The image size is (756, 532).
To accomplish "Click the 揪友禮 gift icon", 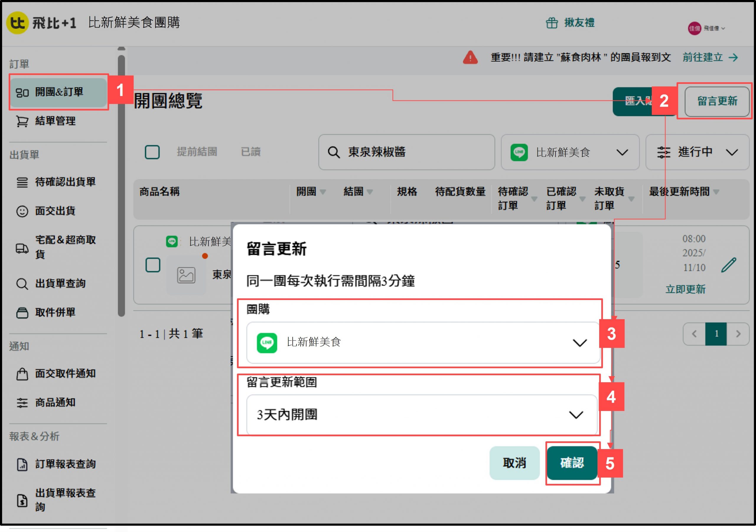I will click(x=552, y=23).
